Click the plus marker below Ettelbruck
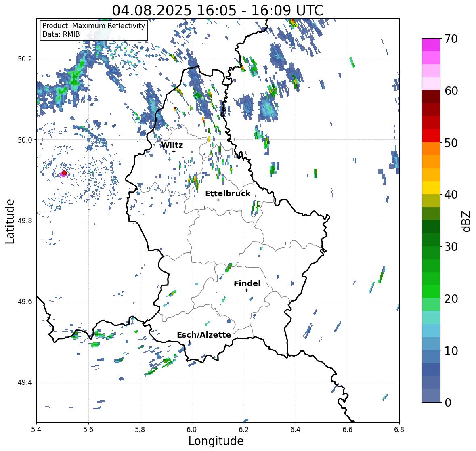 coord(218,200)
